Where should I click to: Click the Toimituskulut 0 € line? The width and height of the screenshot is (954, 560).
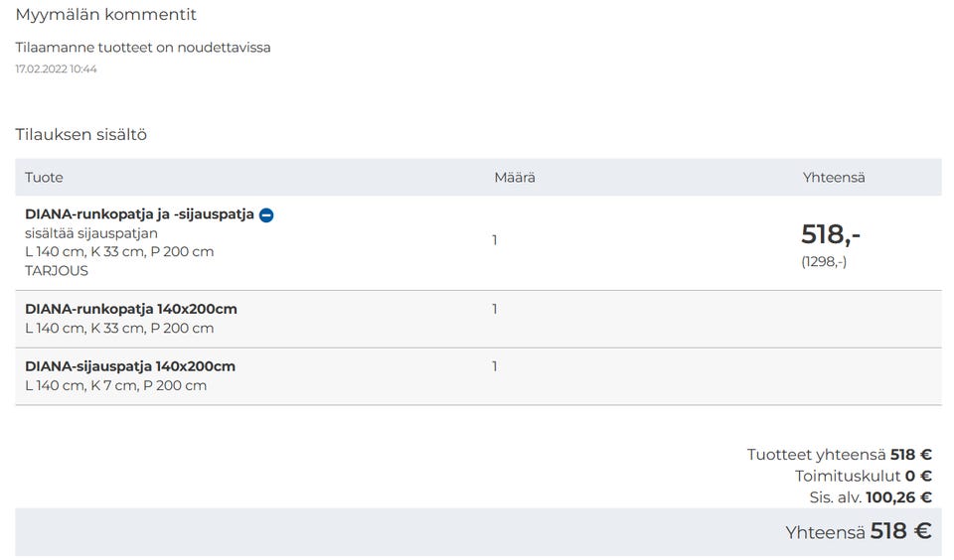863,477
